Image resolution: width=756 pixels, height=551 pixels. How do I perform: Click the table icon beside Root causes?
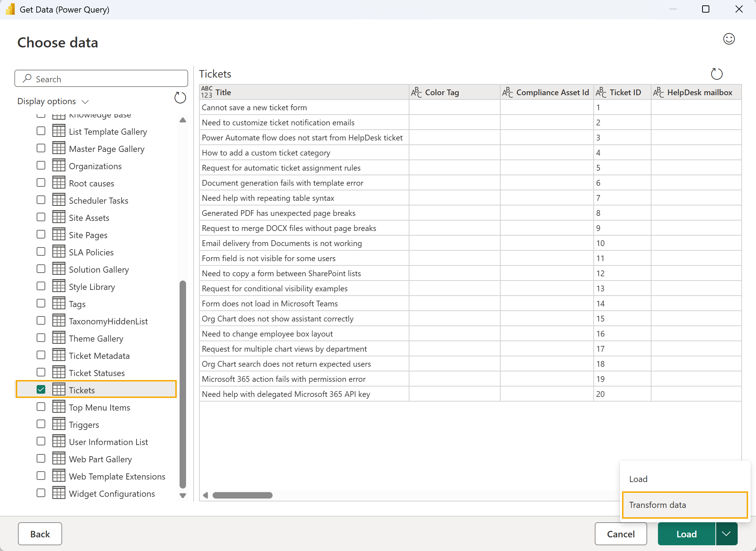(59, 183)
